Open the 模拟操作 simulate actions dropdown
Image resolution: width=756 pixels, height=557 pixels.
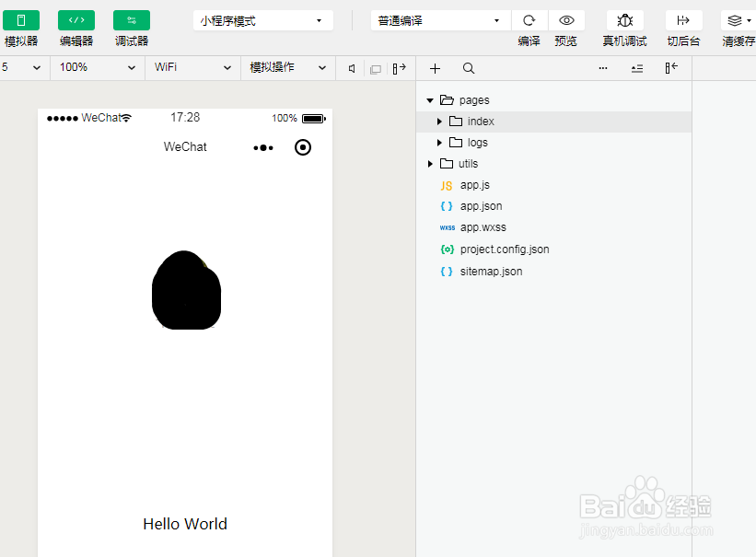[x=288, y=67]
